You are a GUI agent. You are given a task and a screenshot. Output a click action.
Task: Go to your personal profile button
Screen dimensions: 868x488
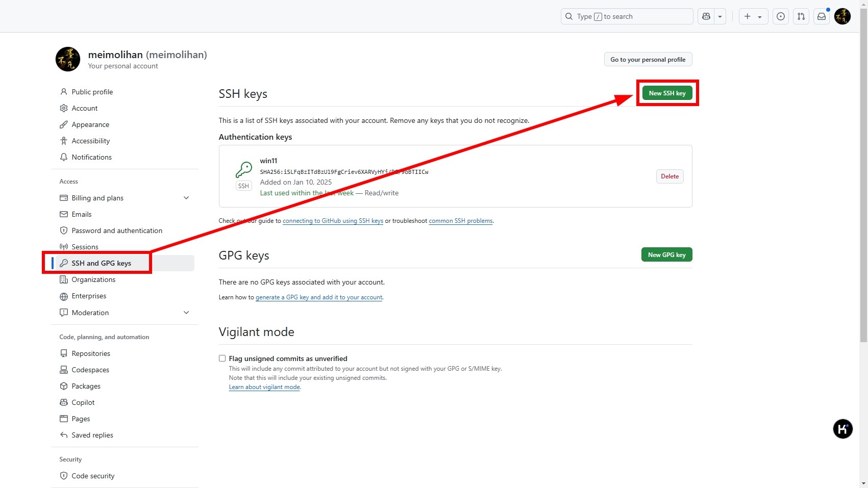coord(648,59)
